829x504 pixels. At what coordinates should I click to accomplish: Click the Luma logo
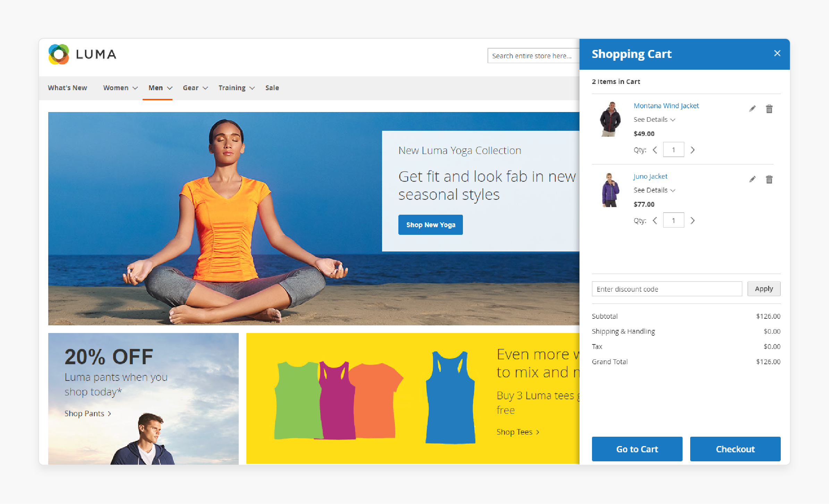click(82, 54)
